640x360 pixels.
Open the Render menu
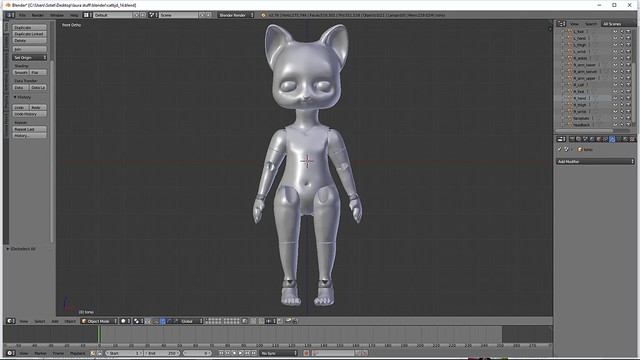coord(38,15)
